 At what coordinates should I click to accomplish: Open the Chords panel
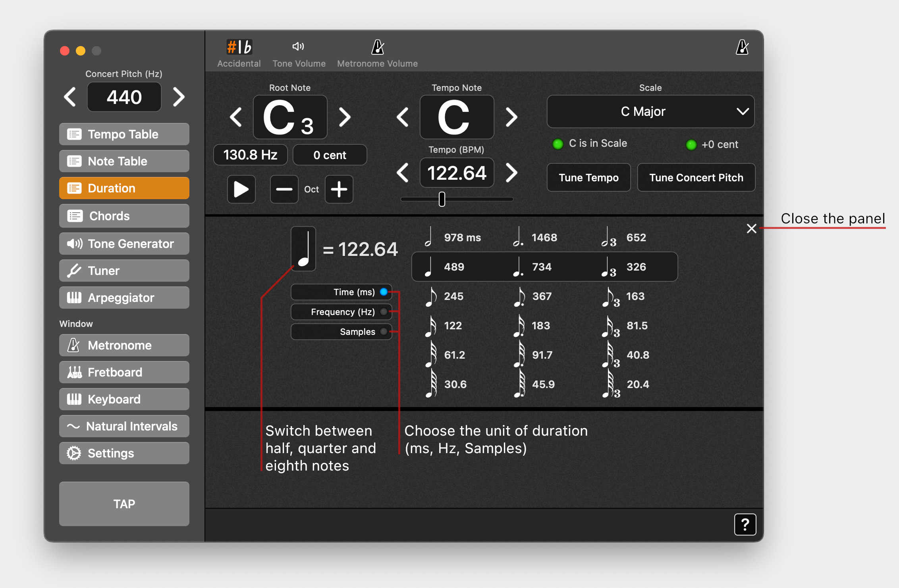tap(124, 216)
